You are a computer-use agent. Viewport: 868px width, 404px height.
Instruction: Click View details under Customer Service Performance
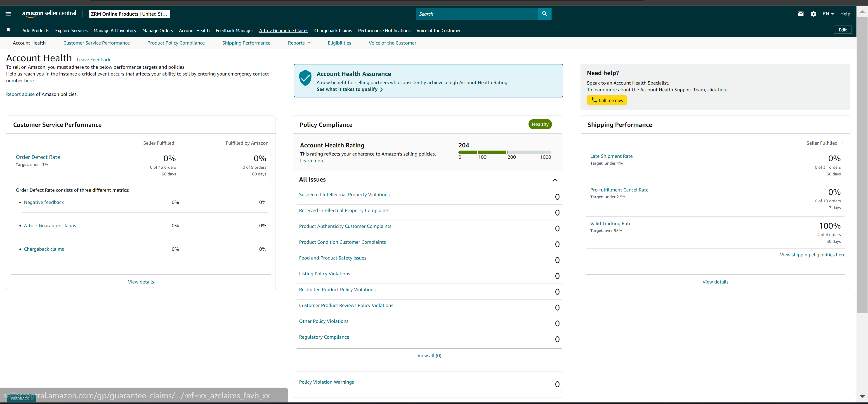pyautogui.click(x=141, y=282)
